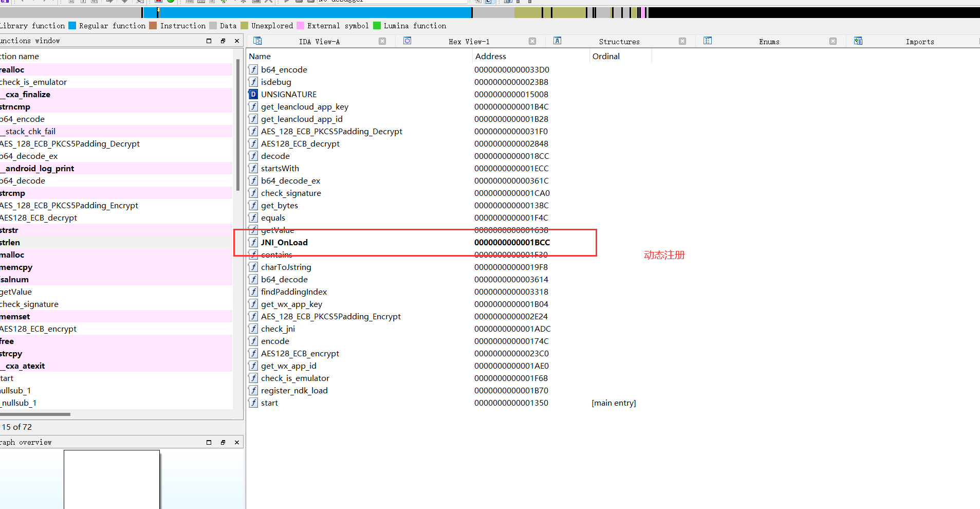
Task: Click the Enums tab icon
Action: (708, 41)
